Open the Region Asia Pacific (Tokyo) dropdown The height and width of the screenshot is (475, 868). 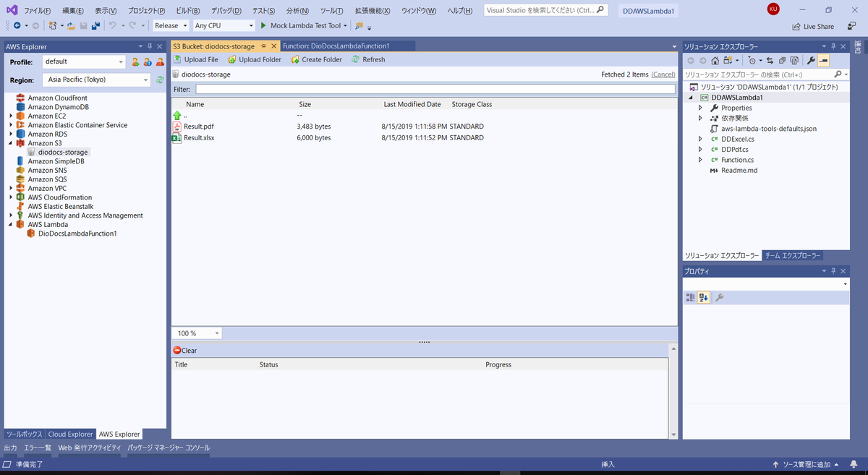[x=97, y=80]
